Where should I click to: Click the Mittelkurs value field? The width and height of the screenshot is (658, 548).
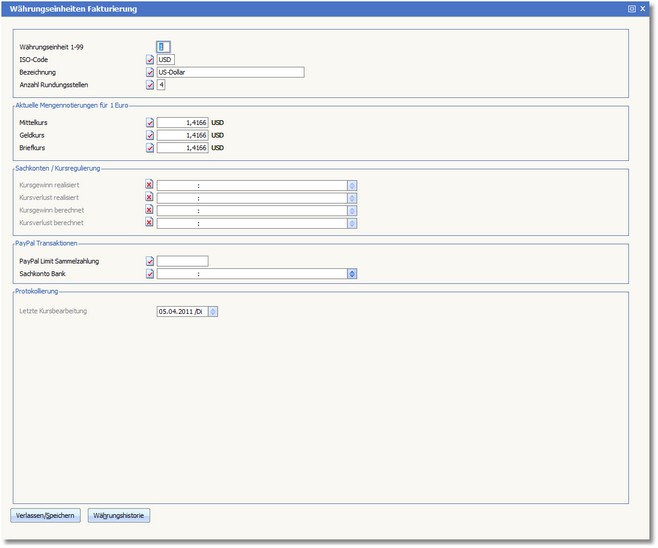tap(182, 122)
